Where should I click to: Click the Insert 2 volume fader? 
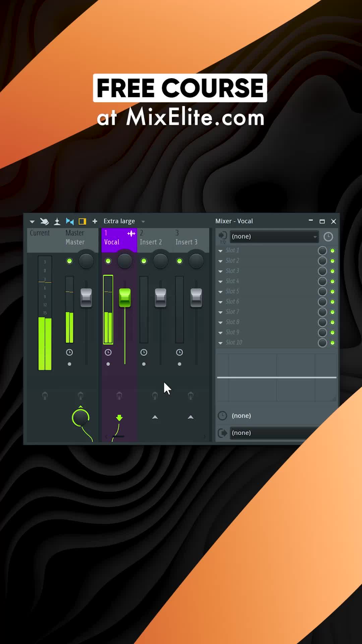click(x=161, y=298)
